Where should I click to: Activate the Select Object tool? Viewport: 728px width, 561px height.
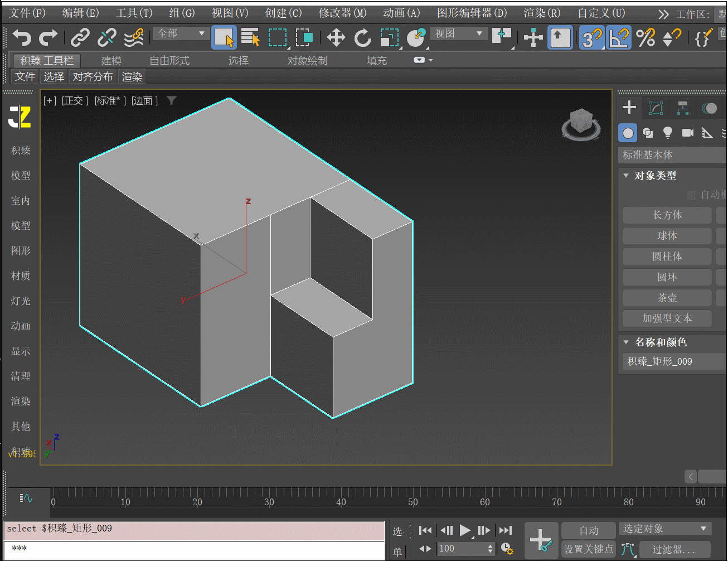(x=224, y=38)
